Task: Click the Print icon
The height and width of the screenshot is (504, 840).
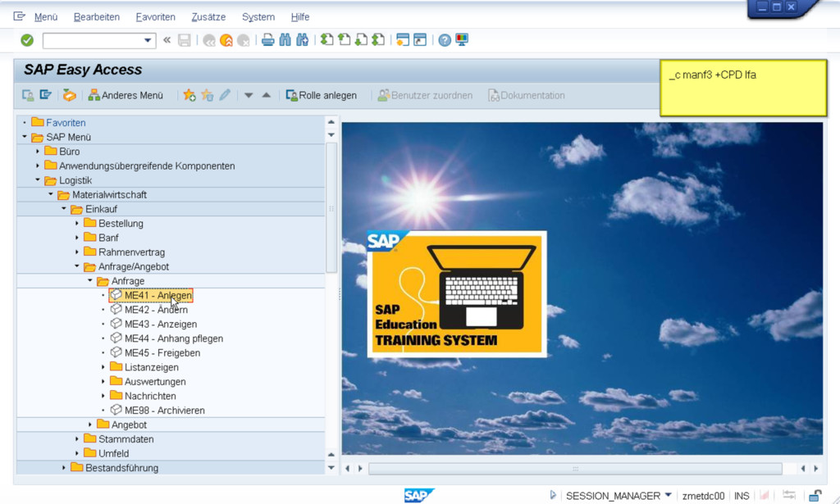Action: (268, 39)
